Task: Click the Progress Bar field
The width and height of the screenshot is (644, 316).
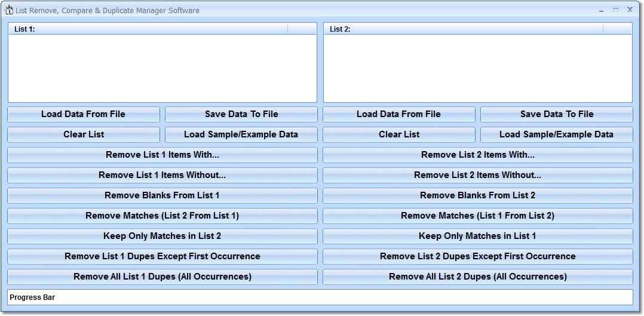Action: [x=320, y=297]
